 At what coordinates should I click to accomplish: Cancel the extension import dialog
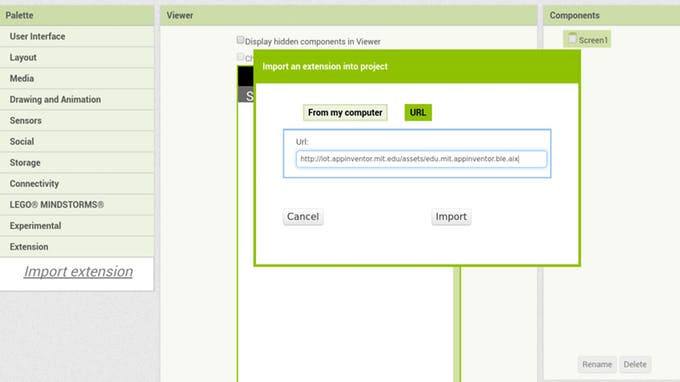(x=303, y=216)
